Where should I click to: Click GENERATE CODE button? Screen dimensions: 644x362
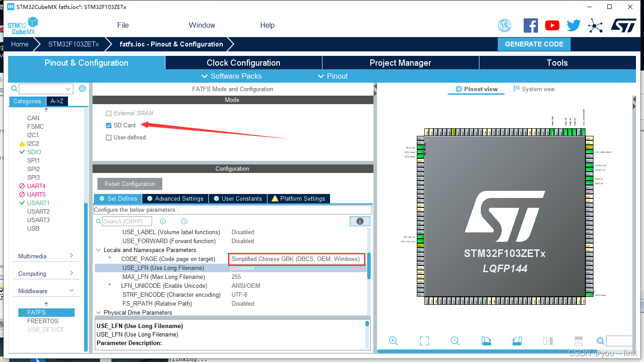[534, 44]
